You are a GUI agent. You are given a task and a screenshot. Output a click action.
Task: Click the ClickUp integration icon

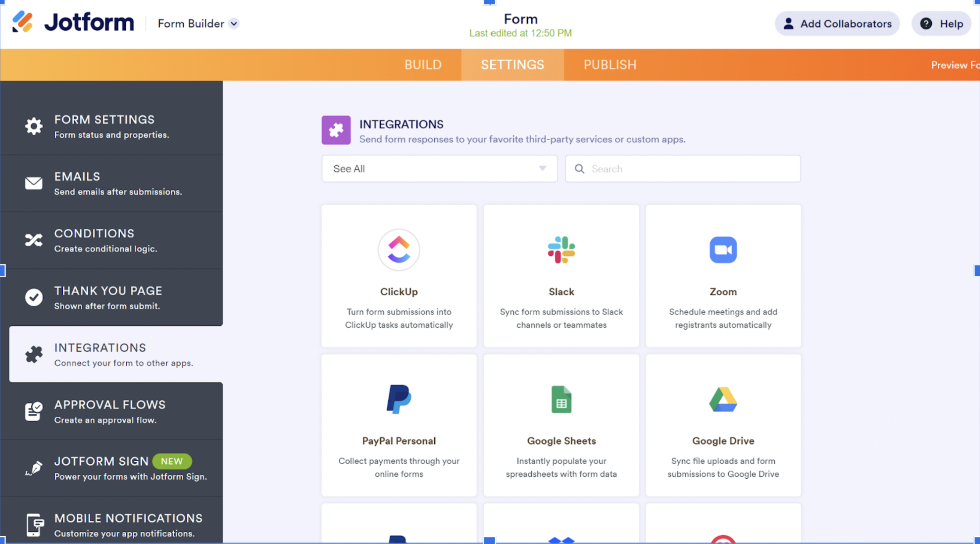click(x=398, y=250)
